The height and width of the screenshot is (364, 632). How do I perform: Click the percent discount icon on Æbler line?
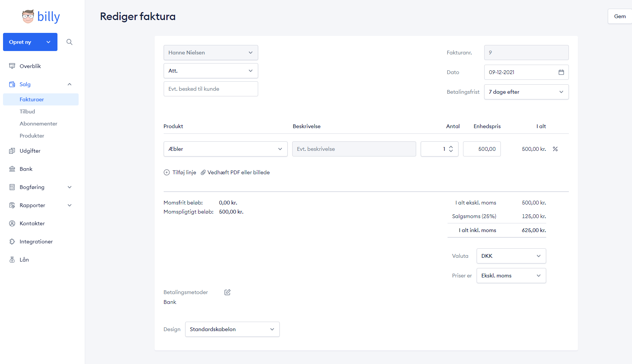point(555,149)
